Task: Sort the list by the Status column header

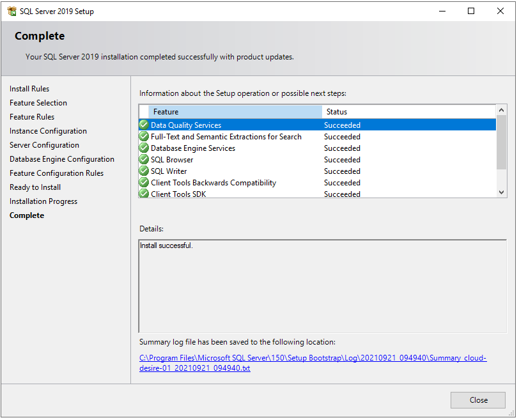Action: 409,112
